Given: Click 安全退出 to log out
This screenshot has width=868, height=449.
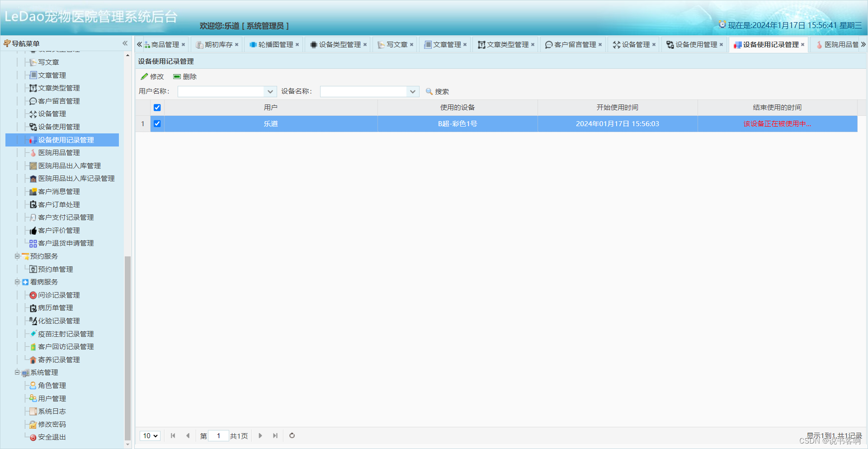Looking at the screenshot, I should coord(52,437).
